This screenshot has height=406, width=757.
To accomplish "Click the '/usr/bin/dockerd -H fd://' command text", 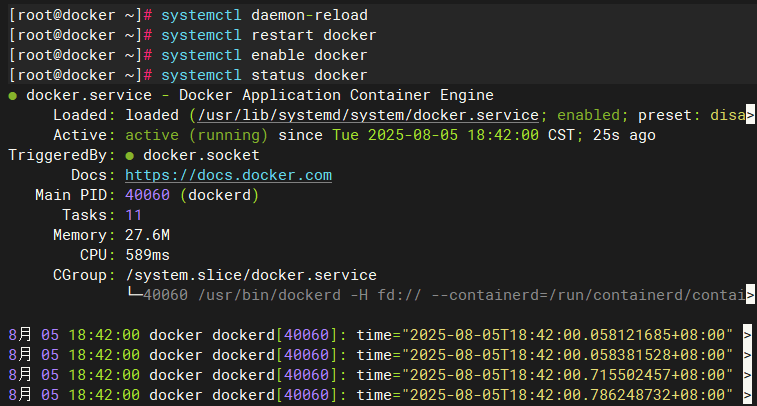I will click(x=309, y=294).
